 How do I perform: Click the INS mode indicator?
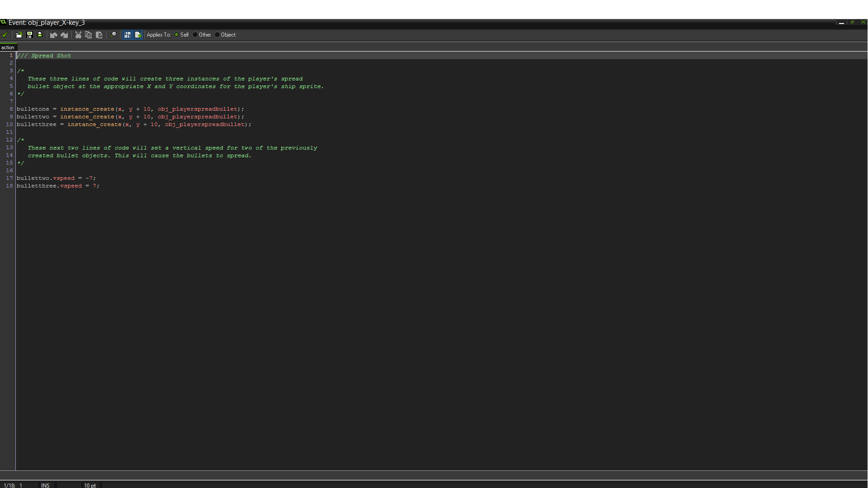coord(45,485)
